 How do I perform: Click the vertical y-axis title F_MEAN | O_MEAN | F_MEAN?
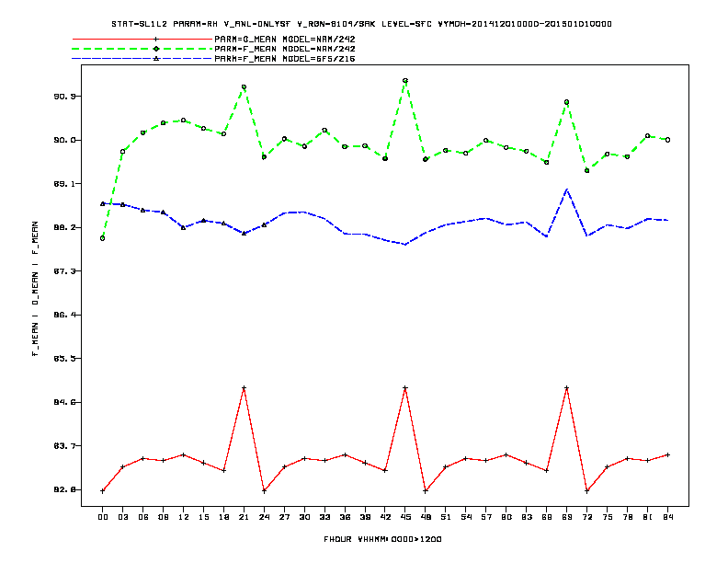point(35,289)
